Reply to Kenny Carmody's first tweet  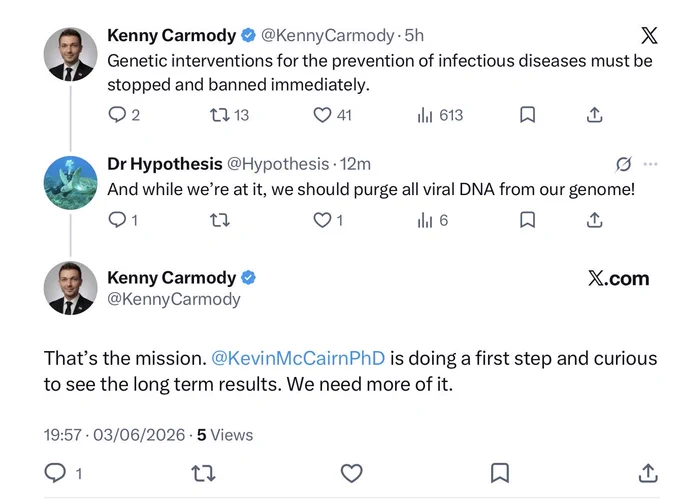(x=117, y=115)
